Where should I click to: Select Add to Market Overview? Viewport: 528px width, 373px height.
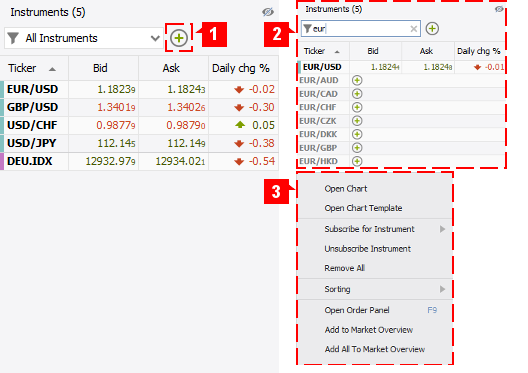(x=369, y=330)
